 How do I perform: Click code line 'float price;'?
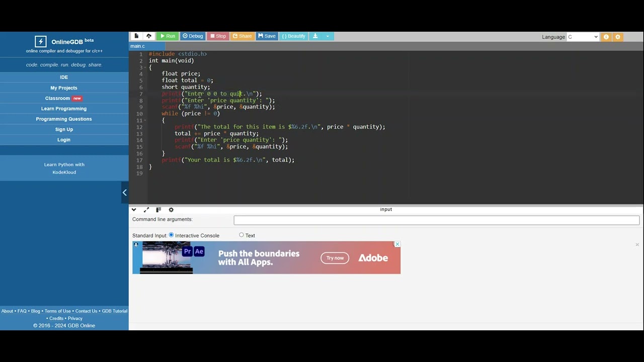(x=181, y=74)
